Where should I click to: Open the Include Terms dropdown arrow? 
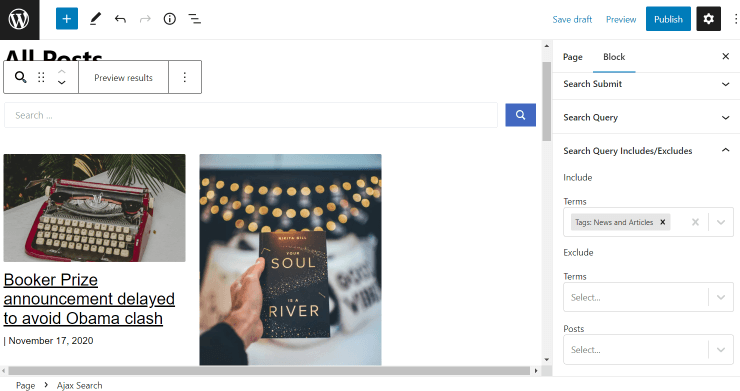pyautogui.click(x=721, y=222)
